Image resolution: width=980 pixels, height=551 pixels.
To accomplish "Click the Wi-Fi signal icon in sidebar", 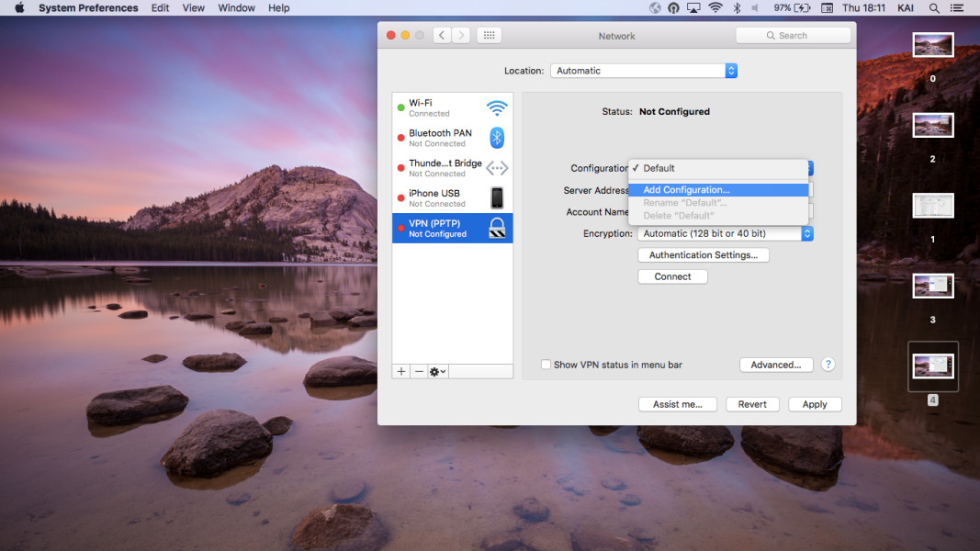I will click(497, 108).
